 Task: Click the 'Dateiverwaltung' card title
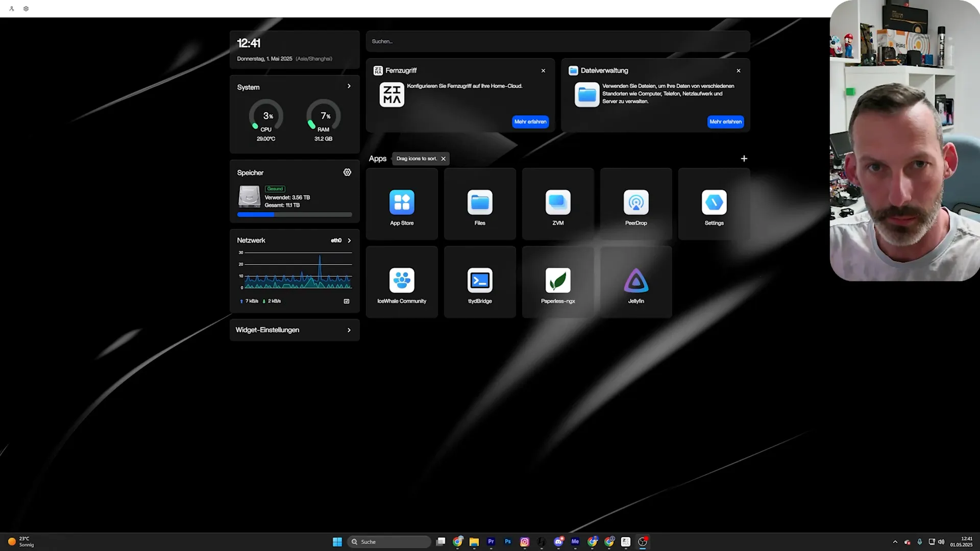point(604,70)
